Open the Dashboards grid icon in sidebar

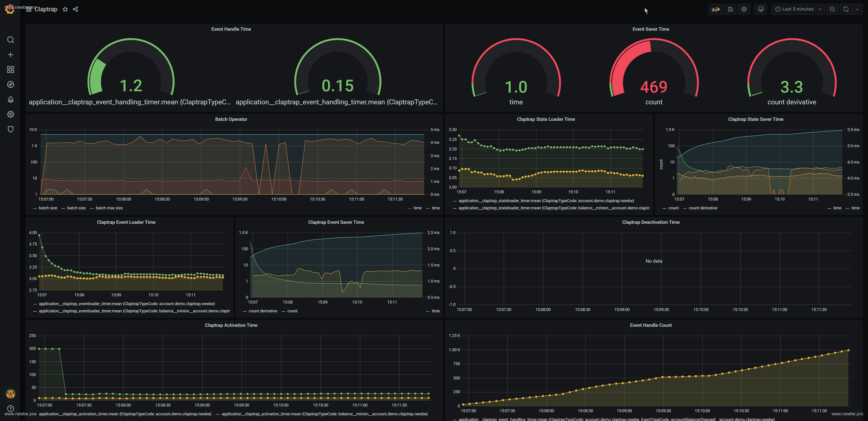point(10,70)
